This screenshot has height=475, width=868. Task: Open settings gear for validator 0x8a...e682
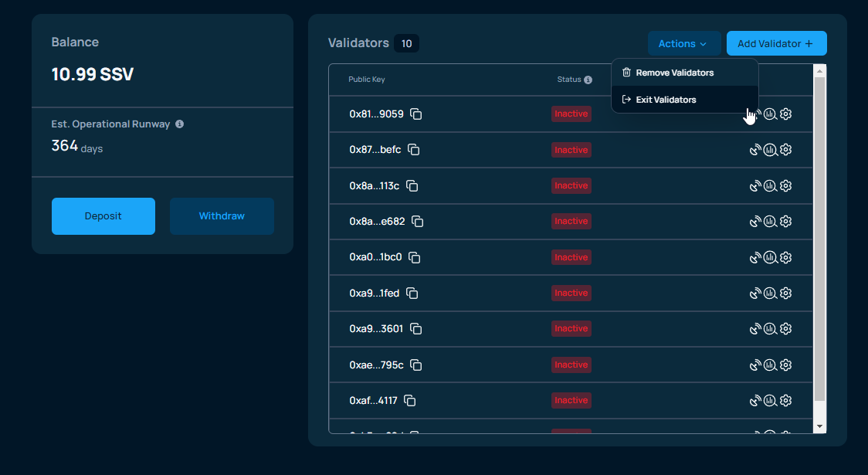[x=785, y=222]
